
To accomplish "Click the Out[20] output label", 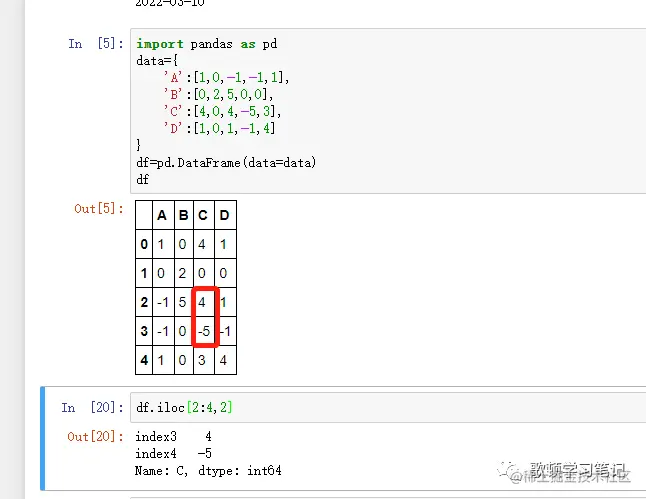I will (x=95, y=436).
